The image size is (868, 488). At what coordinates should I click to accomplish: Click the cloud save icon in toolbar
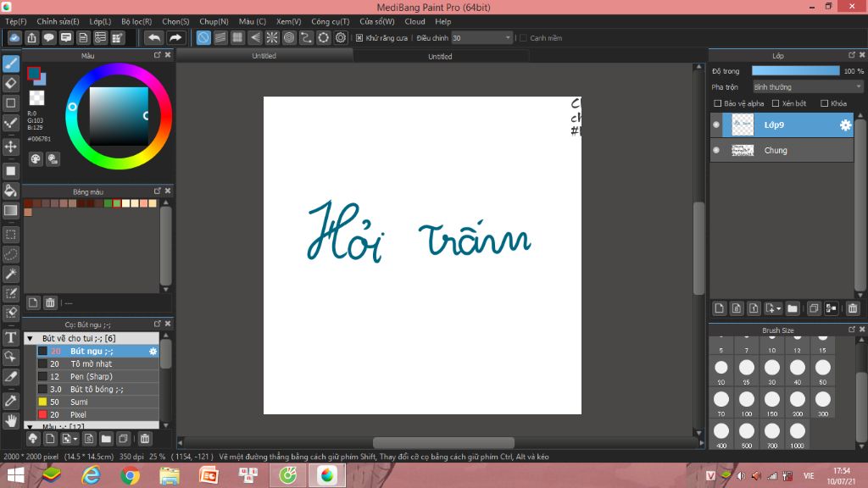tap(14, 37)
